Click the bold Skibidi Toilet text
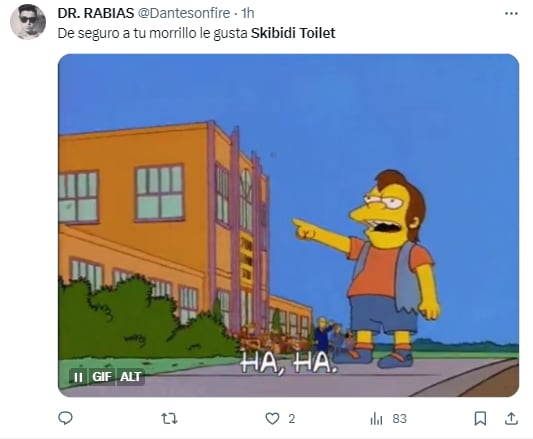 [293, 33]
